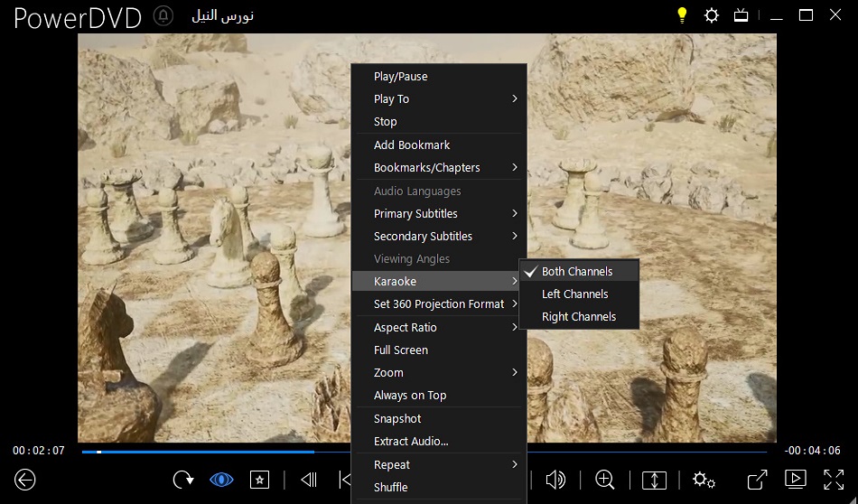Expand the Play To submenu
Image resolution: width=858 pixels, height=504 pixels.
[438, 98]
